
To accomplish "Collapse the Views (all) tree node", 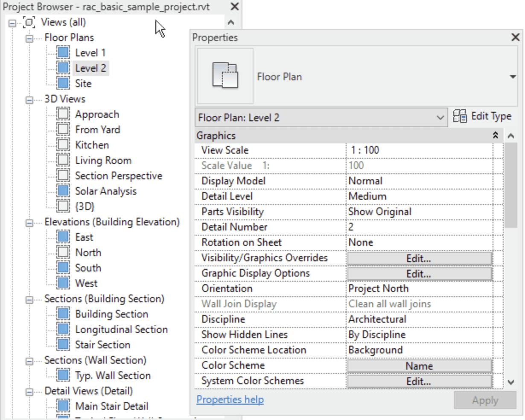I will point(12,23).
